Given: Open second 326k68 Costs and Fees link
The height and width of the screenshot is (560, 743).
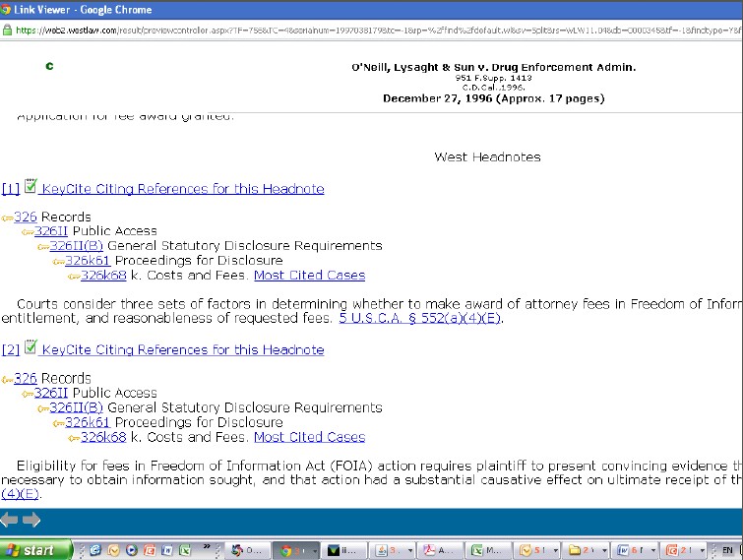Looking at the screenshot, I should pyautogui.click(x=103, y=437).
